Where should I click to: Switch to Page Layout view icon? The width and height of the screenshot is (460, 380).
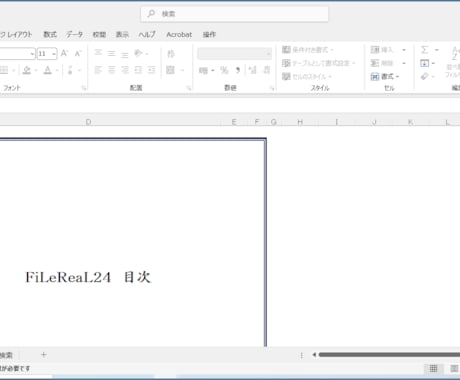pyautogui.click(x=454, y=369)
